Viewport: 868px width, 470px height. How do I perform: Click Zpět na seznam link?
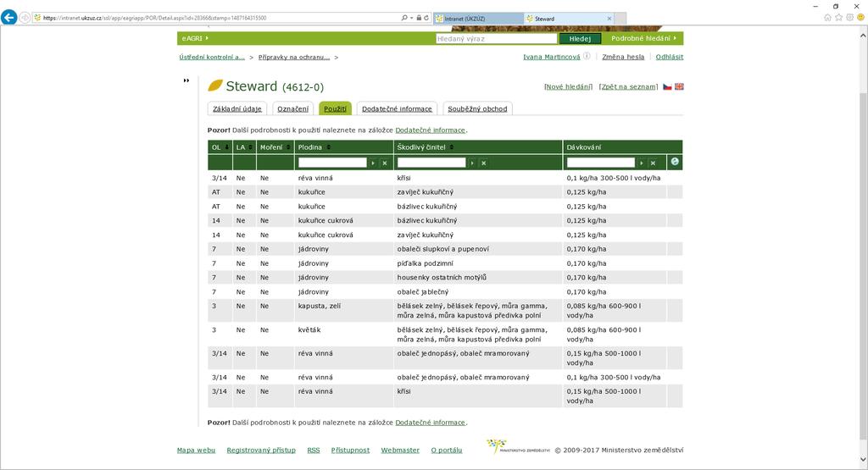(x=628, y=87)
